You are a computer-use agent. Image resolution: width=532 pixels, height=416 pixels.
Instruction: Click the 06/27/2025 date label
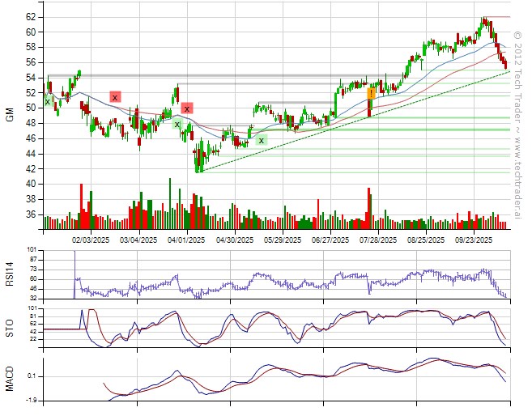[330, 240]
